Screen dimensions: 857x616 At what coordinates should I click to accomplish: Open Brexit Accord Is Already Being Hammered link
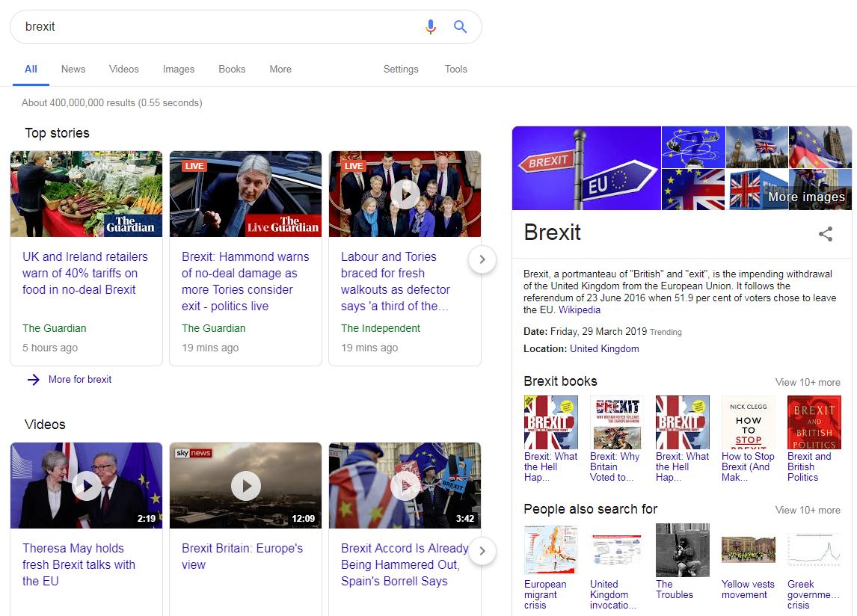coord(405,564)
